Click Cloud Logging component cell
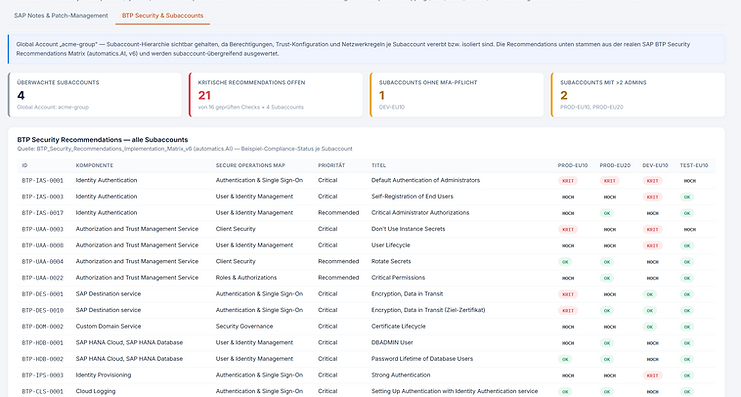This screenshot has height=397, width=741. tap(95, 391)
